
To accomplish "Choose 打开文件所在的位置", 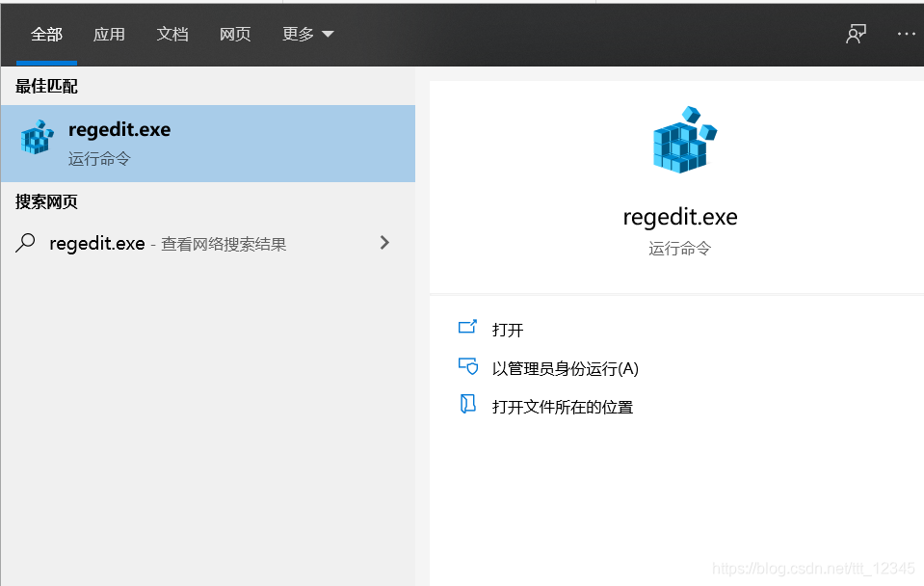I will point(563,407).
